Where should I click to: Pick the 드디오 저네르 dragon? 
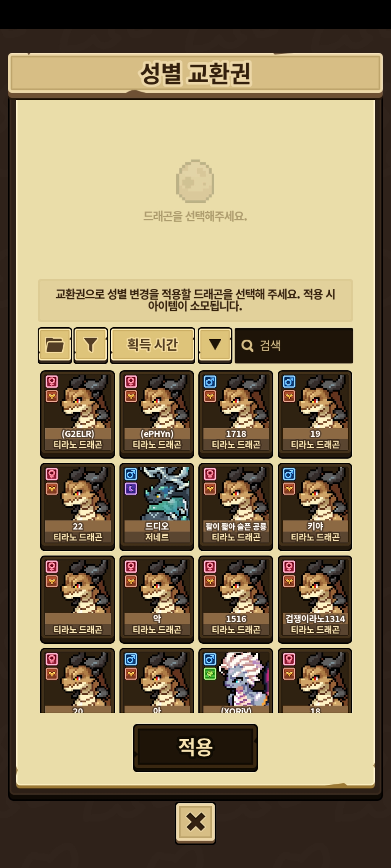(x=157, y=507)
